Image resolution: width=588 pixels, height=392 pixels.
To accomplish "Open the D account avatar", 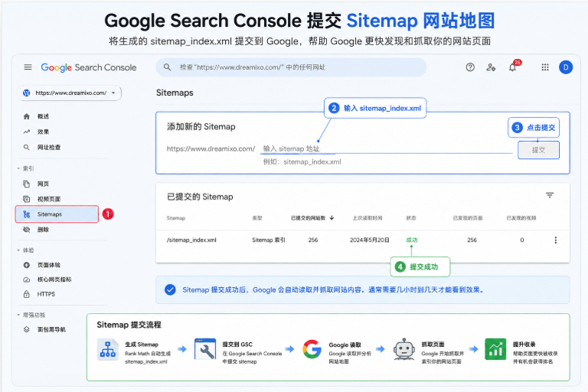I will (x=566, y=67).
